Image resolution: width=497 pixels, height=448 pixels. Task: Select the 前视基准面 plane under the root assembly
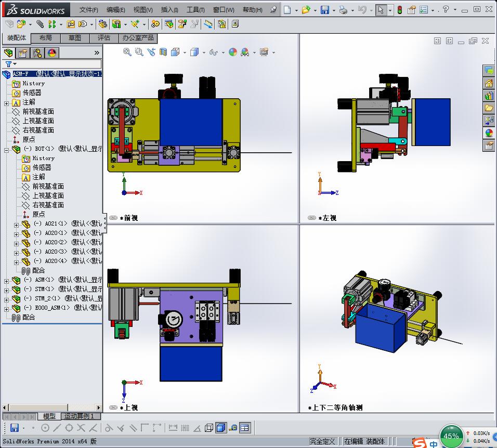coord(38,111)
